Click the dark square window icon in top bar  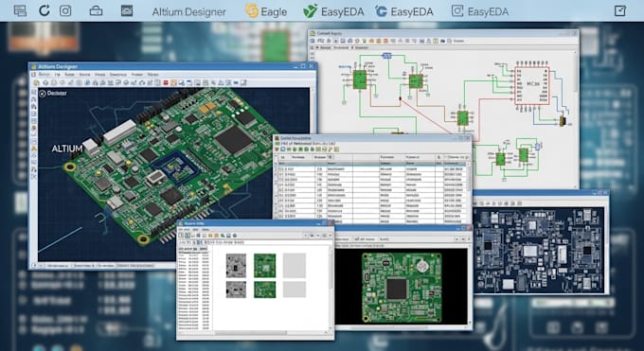(127, 10)
